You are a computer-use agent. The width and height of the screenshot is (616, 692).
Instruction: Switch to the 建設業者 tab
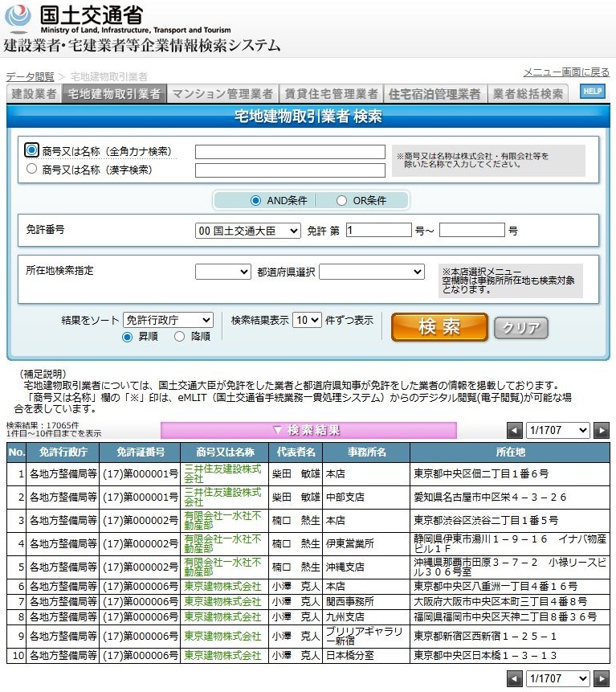[x=34, y=94]
